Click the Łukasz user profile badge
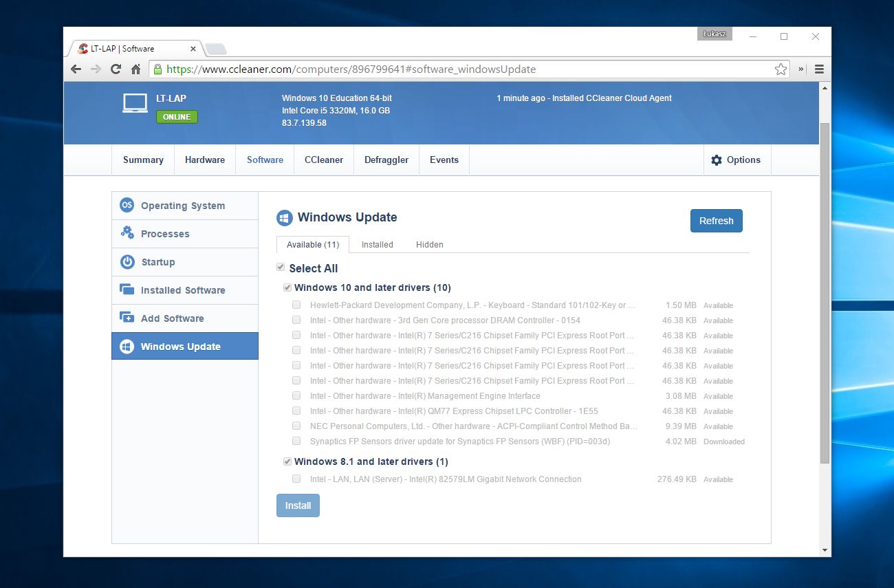Viewport: 894px width, 588px height. 715,34
